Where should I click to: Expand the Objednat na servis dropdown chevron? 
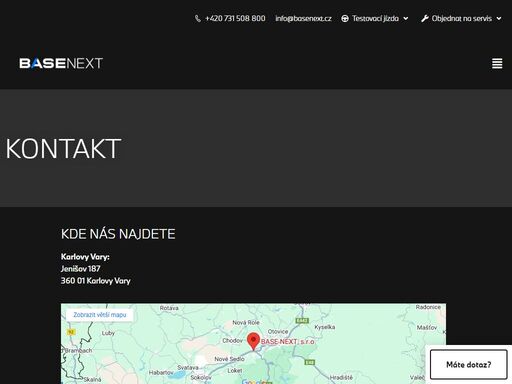point(499,19)
